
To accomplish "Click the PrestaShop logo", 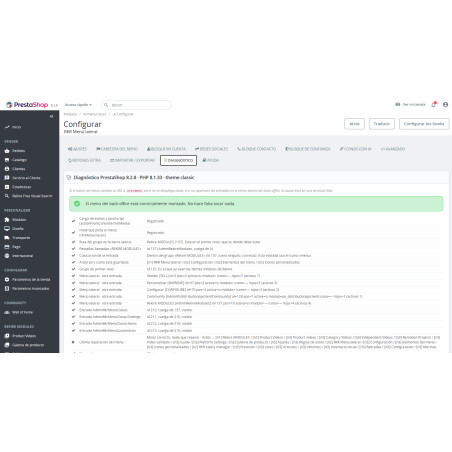I will [x=27, y=105].
